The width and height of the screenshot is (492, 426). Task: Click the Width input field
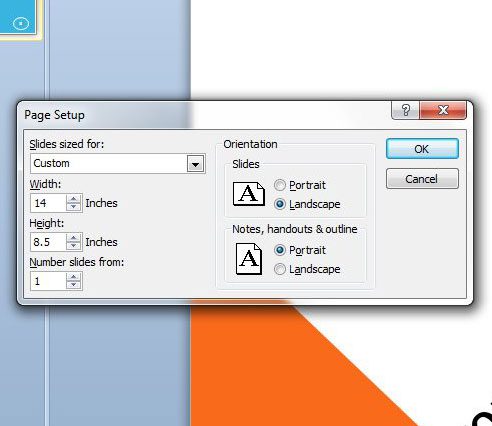coord(48,203)
